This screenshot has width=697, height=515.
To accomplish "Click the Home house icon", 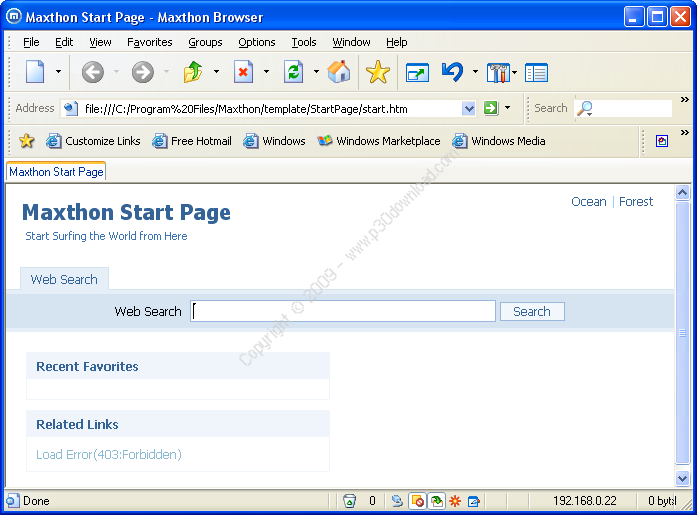I will pyautogui.click(x=339, y=72).
